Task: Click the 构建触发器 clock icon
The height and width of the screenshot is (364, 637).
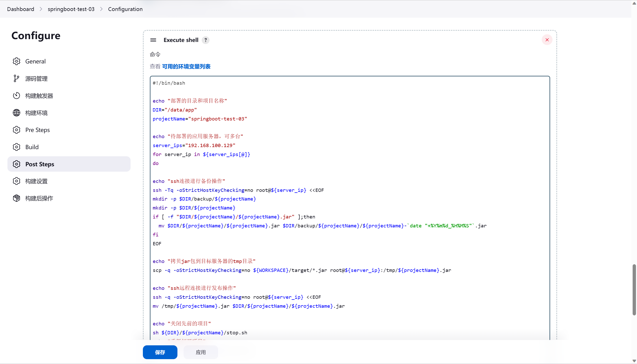Action: (x=16, y=96)
